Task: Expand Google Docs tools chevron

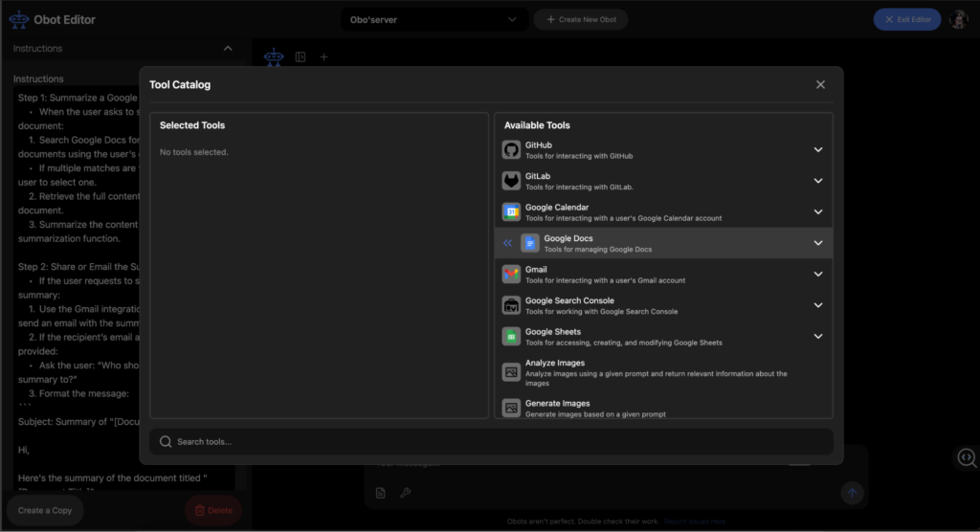Action: [x=817, y=243]
